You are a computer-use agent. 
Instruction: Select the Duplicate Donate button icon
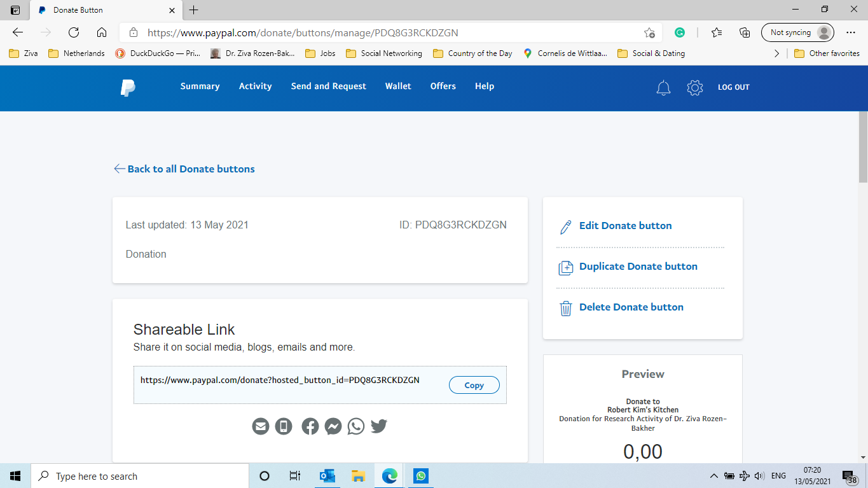tap(565, 267)
